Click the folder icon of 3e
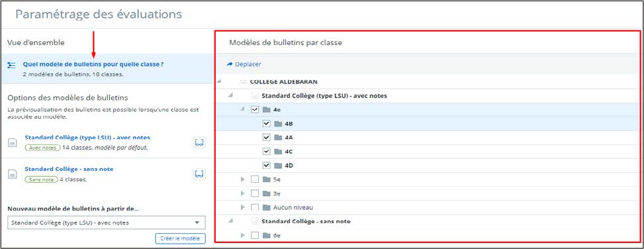Screen dimensions: 644x249 [266, 193]
